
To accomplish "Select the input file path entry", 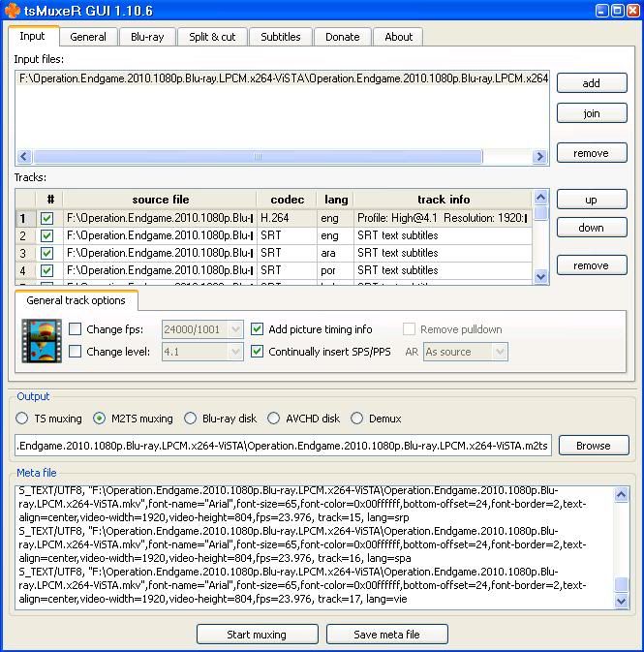I will pos(283,78).
